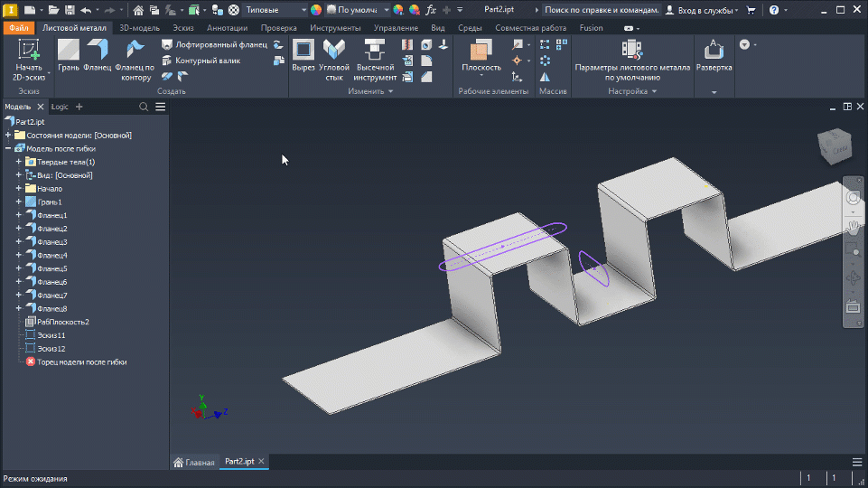868x488 pixels.
Task: Search the model browser
Action: 144,107
